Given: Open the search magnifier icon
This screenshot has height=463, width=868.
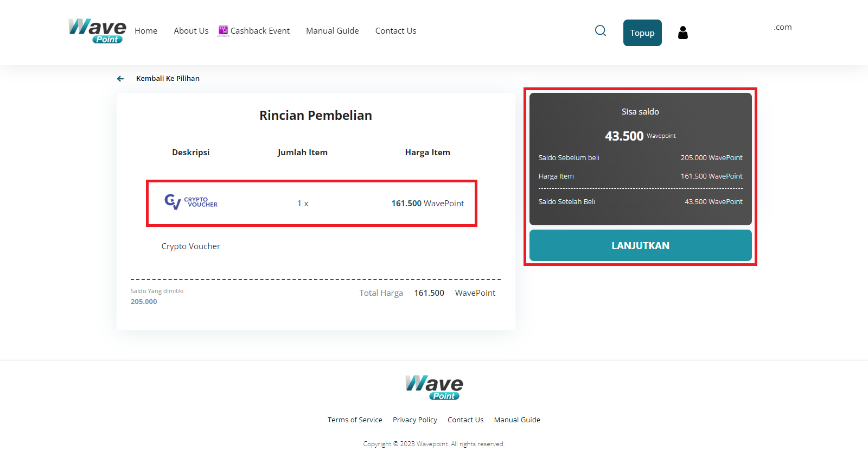Looking at the screenshot, I should pyautogui.click(x=600, y=31).
